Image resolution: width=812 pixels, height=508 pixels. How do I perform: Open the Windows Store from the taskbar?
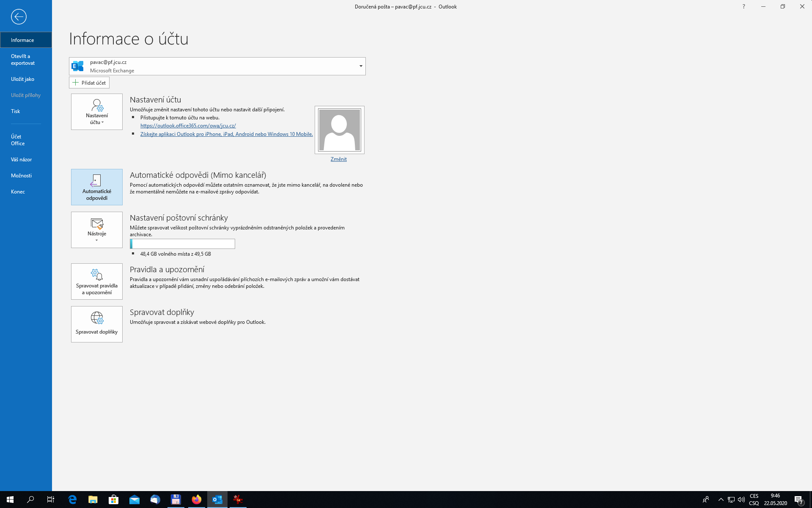pos(113,500)
